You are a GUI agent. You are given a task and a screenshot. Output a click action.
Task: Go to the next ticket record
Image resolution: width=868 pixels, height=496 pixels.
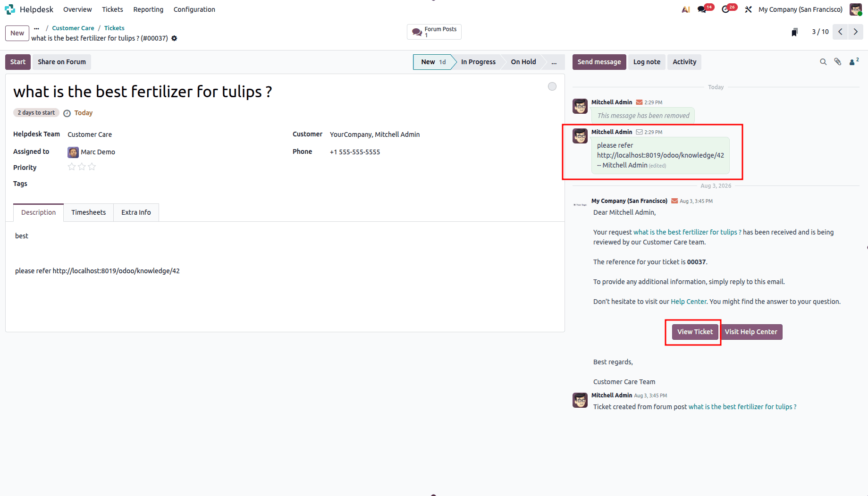click(x=855, y=32)
